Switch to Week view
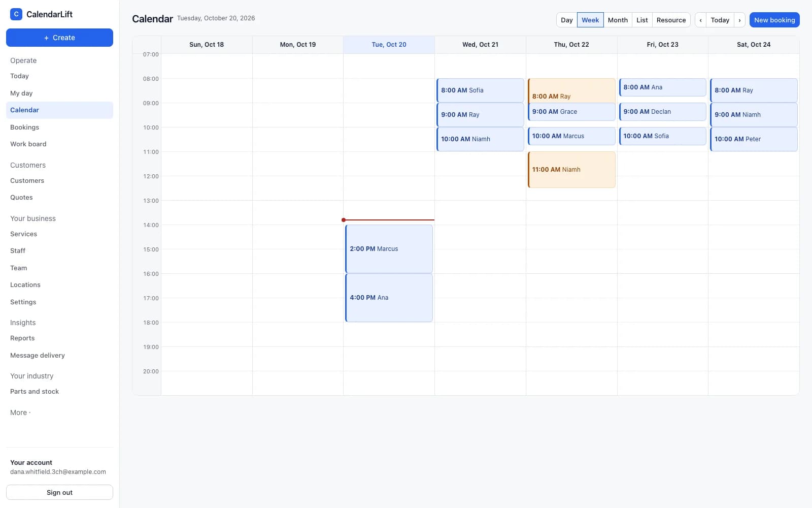This screenshot has width=812, height=508. [590, 20]
